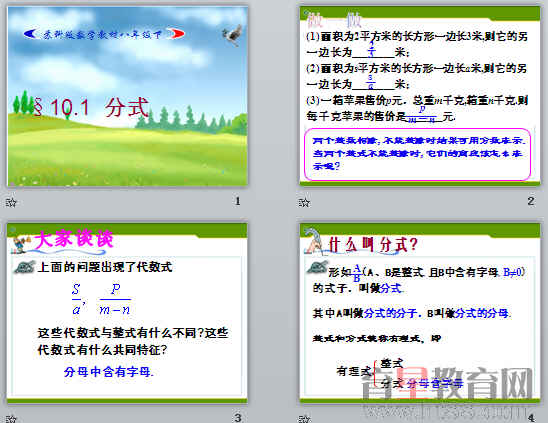548x423 pixels.
Task: Click the turtle icon on the 什么叫分式 slide
Action: tap(317, 267)
